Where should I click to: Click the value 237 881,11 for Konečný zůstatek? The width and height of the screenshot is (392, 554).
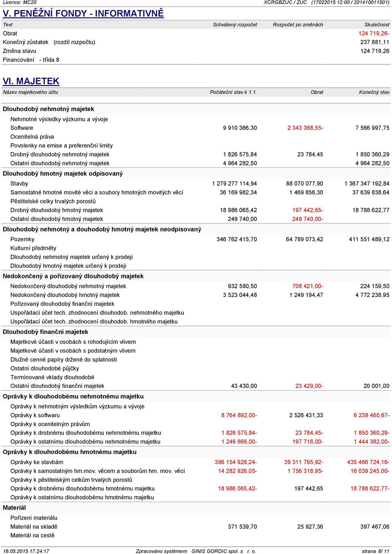point(374,42)
